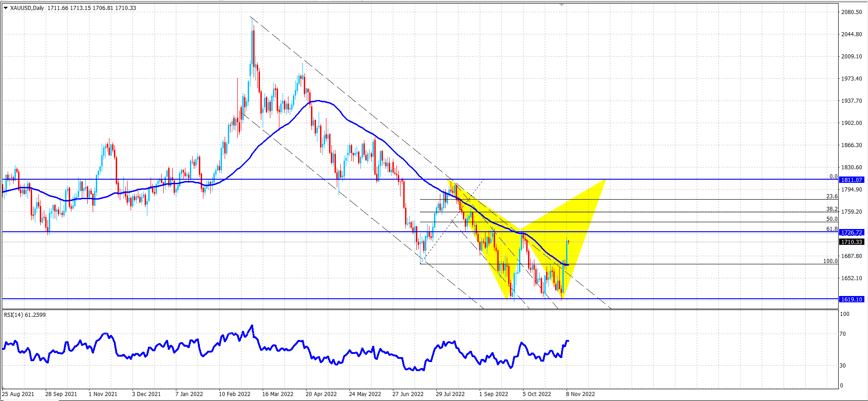Screen dimensions: 868x401
Task: Click the 10 Feb 2022 date label
Action: [235, 394]
